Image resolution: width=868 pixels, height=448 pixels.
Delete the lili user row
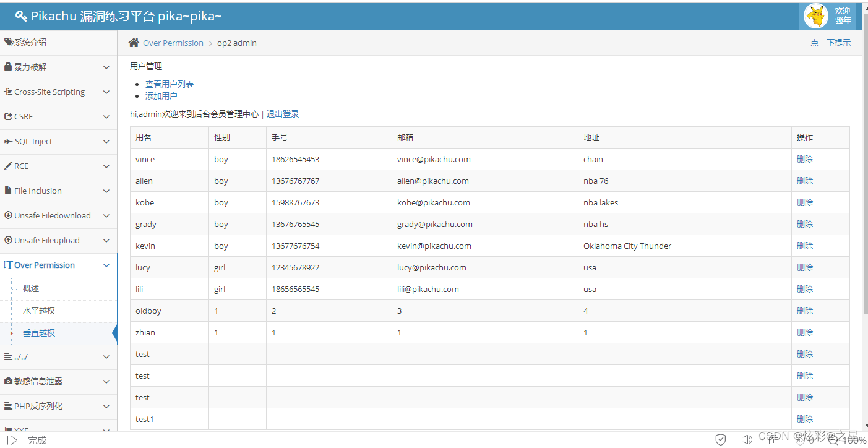pos(805,289)
